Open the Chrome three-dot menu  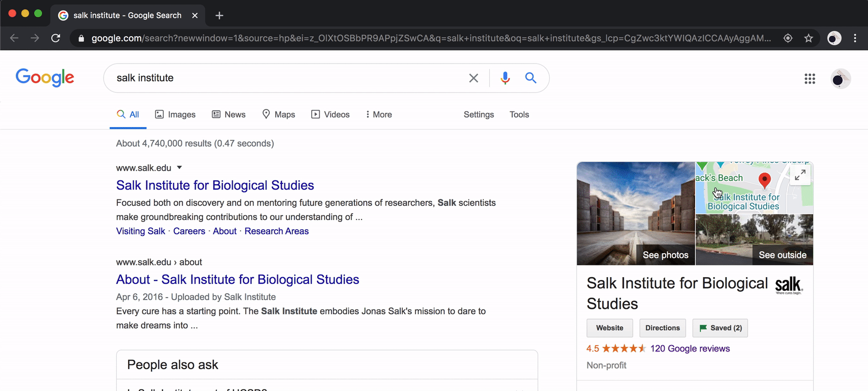(855, 38)
